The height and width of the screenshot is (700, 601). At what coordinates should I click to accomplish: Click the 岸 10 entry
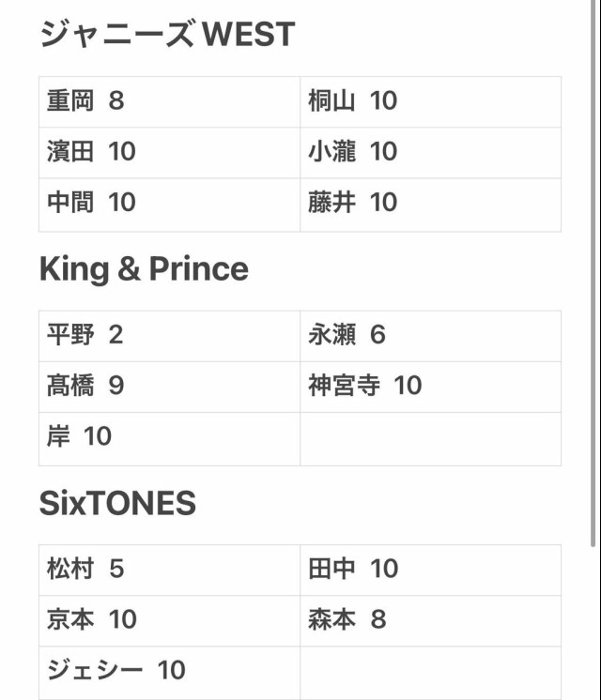[169, 439]
